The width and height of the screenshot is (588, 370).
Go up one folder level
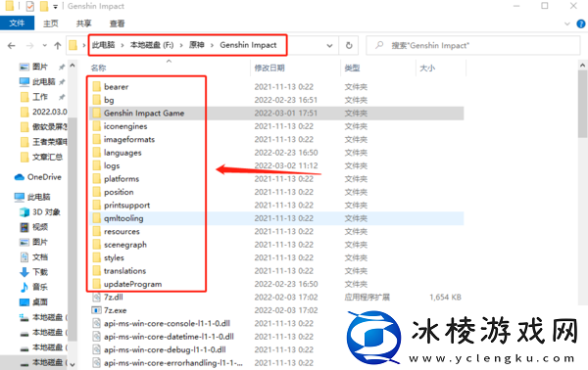(58, 46)
